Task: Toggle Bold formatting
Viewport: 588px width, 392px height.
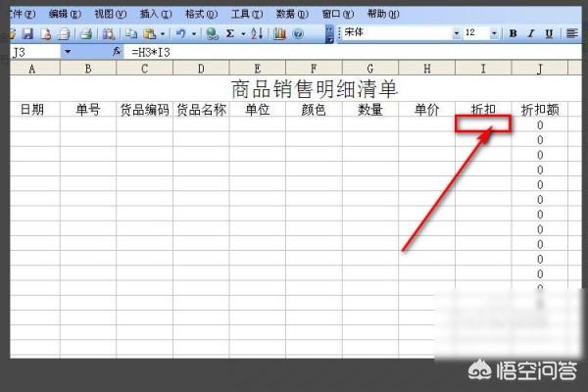Action: pos(513,33)
